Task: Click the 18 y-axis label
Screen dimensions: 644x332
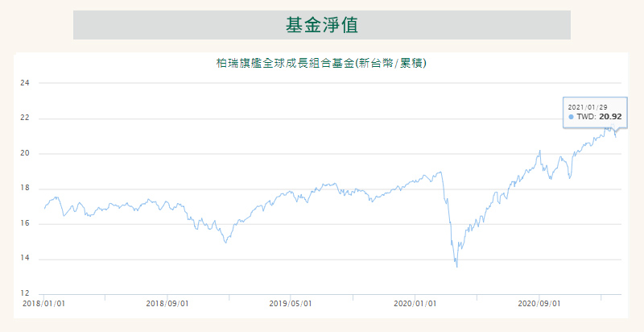Action: pyautogui.click(x=25, y=189)
